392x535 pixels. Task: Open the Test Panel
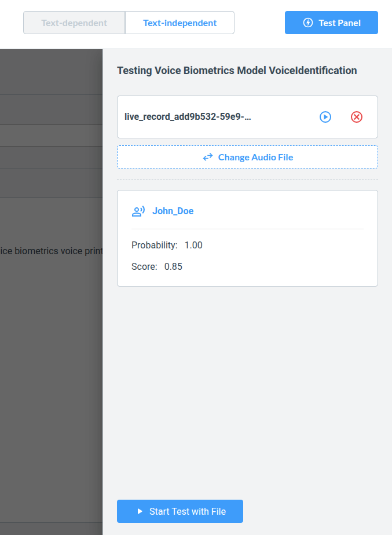[x=331, y=23]
